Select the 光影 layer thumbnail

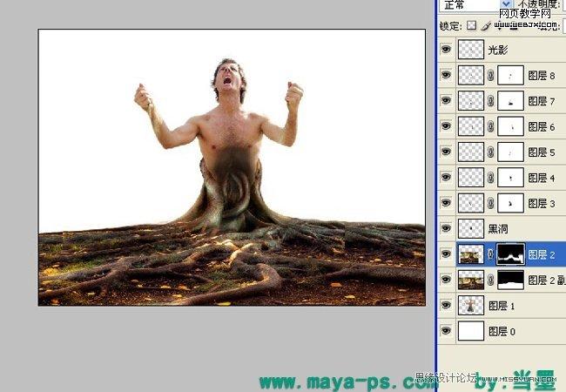pos(471,50)
